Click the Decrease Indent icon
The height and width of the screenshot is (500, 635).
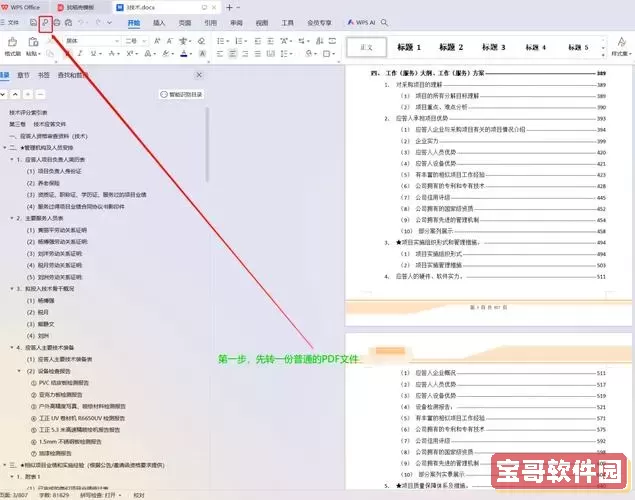pos(258,41)
